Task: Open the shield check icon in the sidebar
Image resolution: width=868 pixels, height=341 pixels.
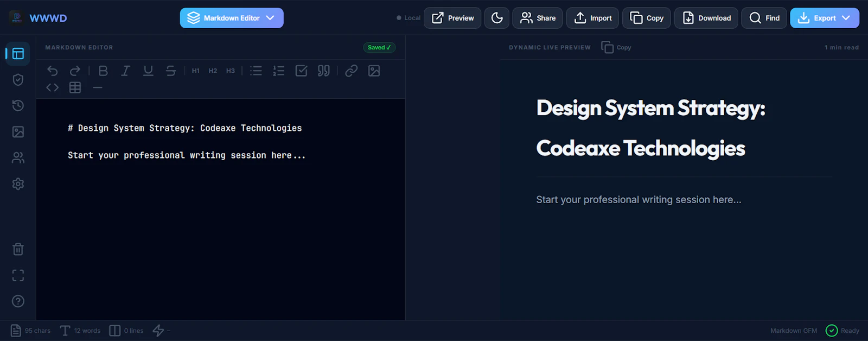Action: tap(18, 80)
